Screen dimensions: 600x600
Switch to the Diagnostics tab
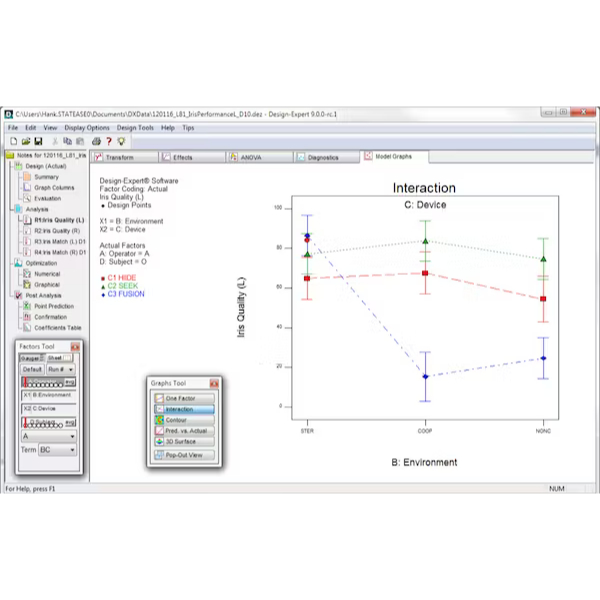point(327,157)
